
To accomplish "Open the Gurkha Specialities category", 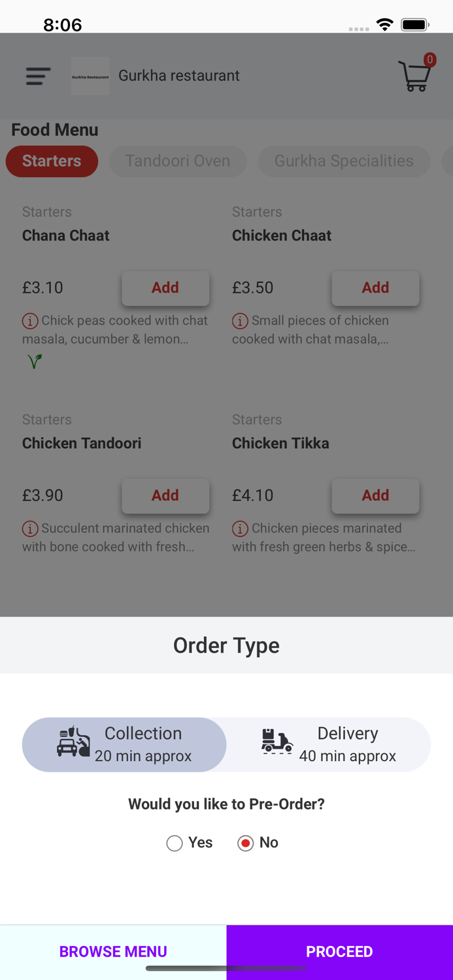I will coord(344,161).
